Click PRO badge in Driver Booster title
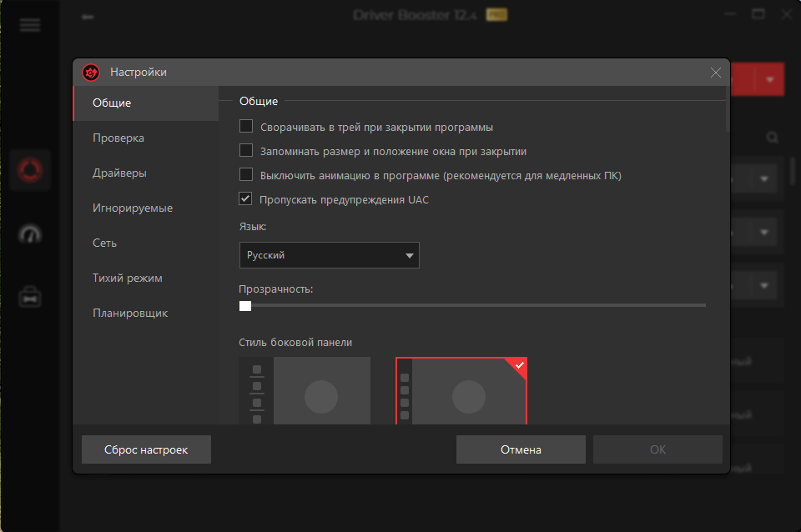 point(496,15)
